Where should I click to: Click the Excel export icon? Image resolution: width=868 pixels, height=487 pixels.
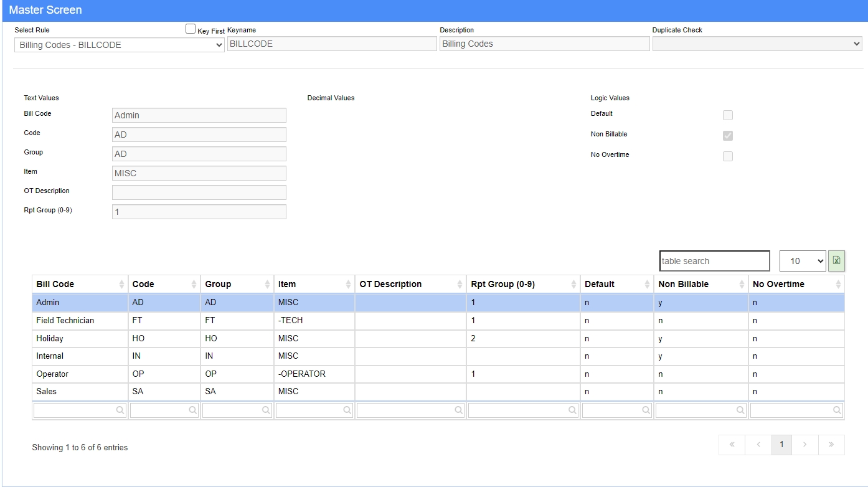point(836,261)
